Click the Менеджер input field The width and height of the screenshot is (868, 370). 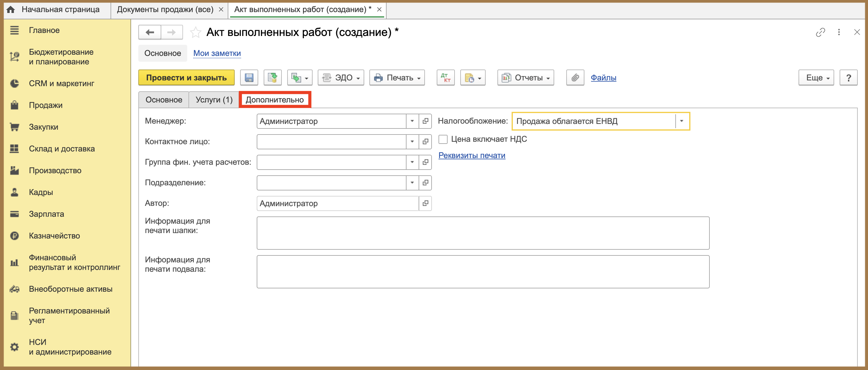point(331,121)
